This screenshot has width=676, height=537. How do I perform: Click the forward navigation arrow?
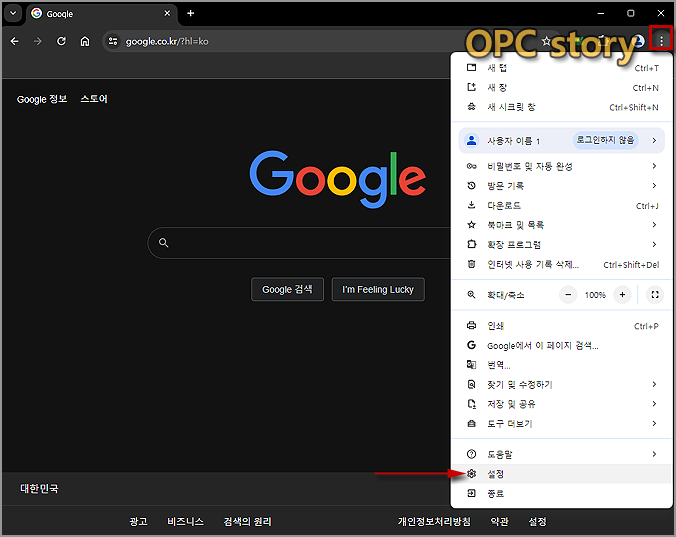(38, 41)
